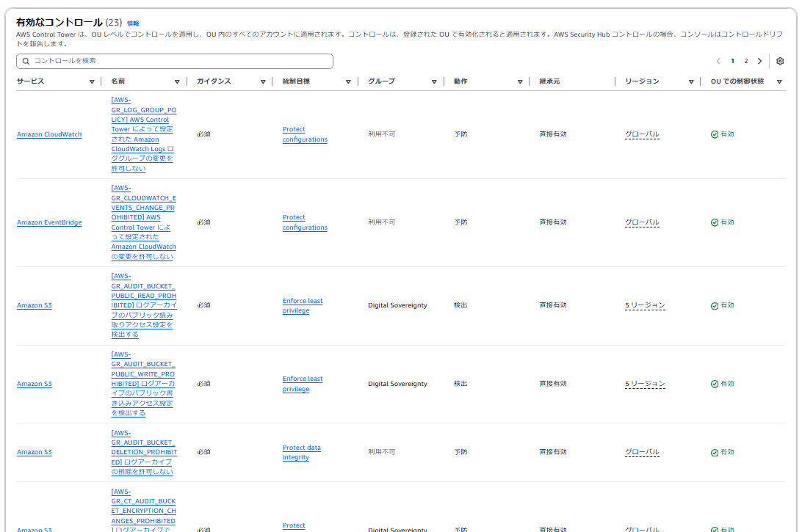Screen dimensions: 802x532
Task: Sort by the サービス column arrow
Action: coord(92,81)
